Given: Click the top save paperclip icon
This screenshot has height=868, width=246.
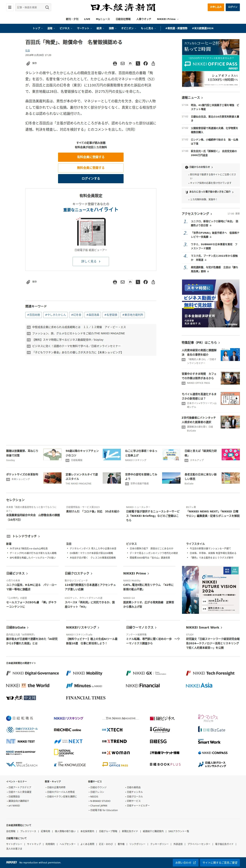Looking at the screenshot, I should coord(28,63).
